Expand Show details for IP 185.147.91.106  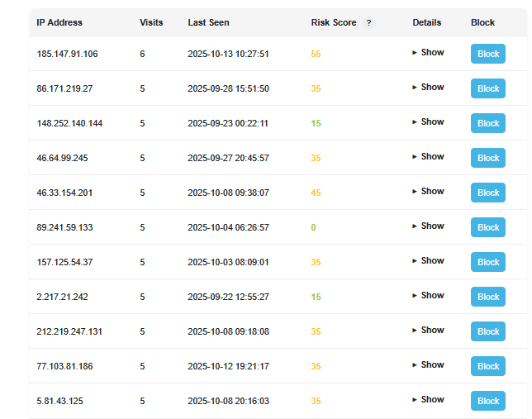428,53
